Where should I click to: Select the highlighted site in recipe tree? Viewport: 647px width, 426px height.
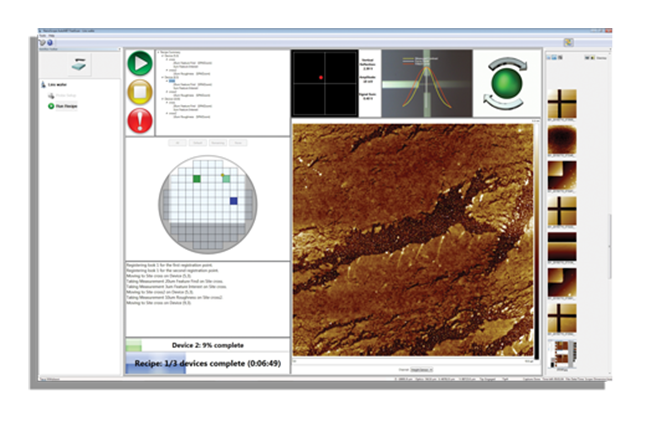point(171,81)
